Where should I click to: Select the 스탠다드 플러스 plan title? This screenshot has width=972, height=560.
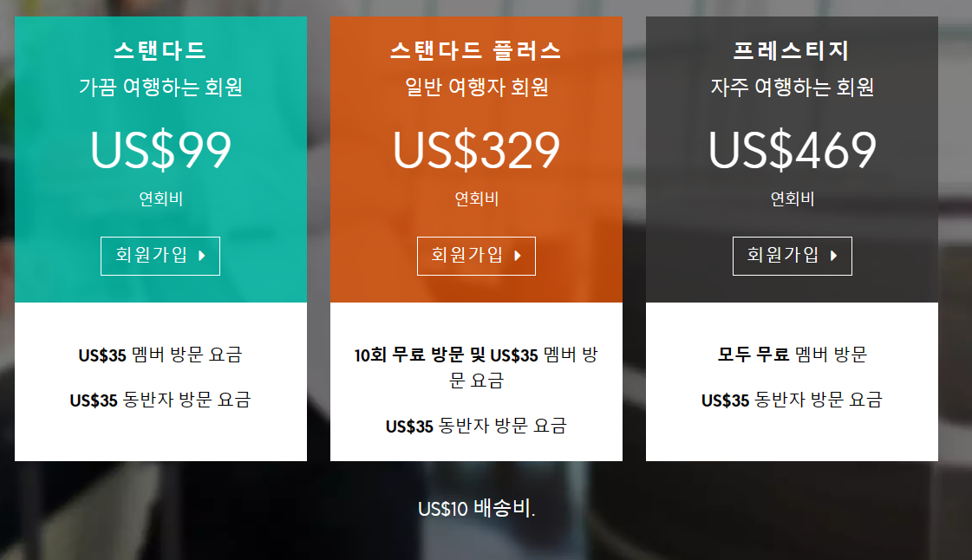475,49
